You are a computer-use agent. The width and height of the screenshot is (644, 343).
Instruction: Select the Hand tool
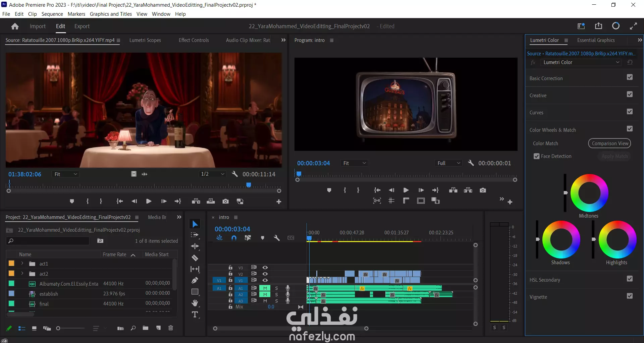[x=195, y=303]
